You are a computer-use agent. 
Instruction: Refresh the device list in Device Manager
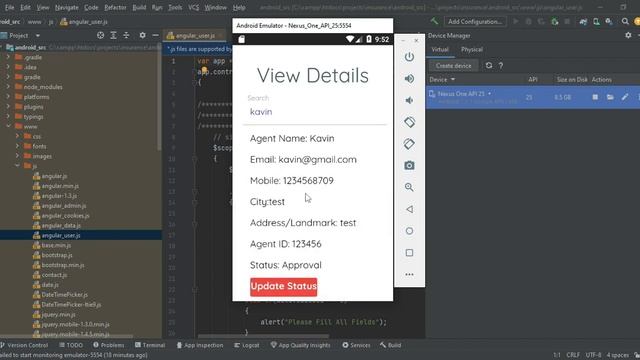tap(489, 65)
